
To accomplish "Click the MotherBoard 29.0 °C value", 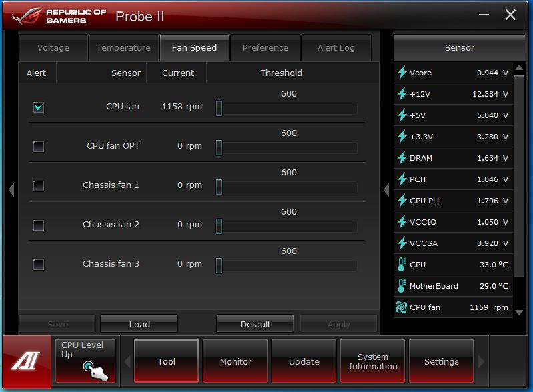I will [494, 286].
